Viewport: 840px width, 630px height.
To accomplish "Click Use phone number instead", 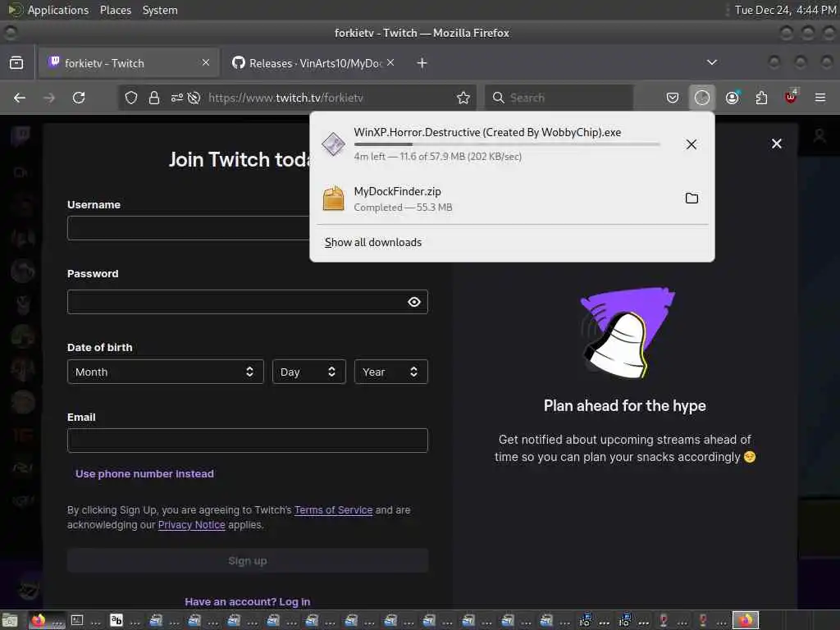I will click(144, 473).
